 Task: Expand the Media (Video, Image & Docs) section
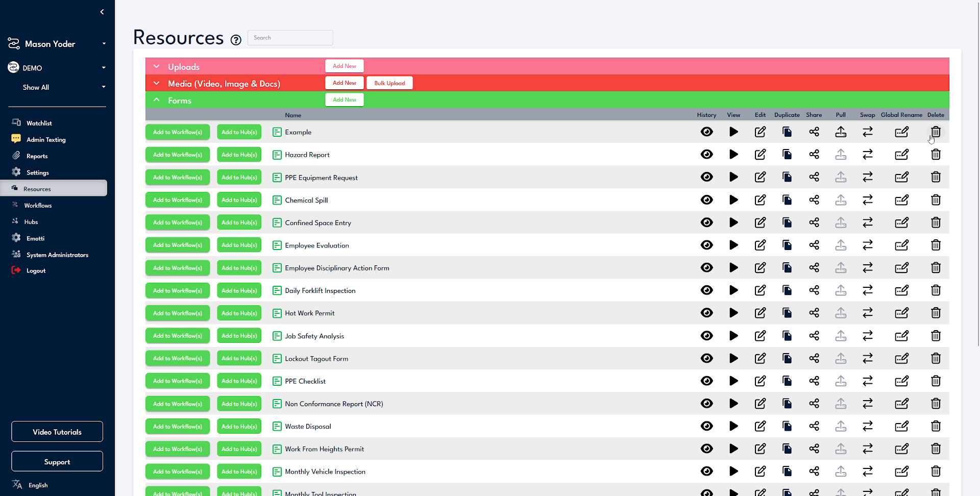[x=156, y=83]
